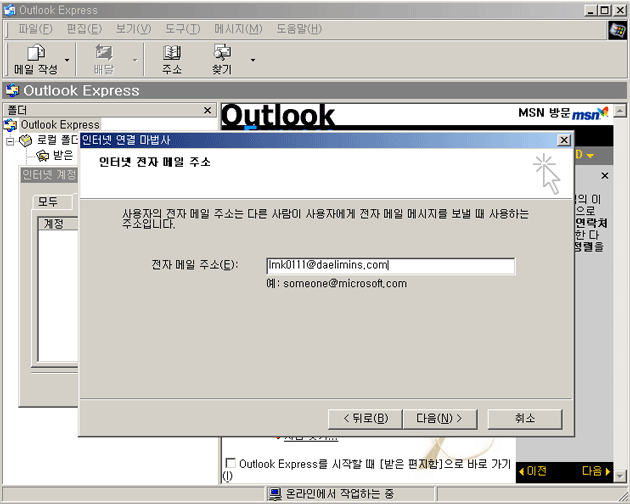Image resolution: width=630 pixels, height=504 pixels.
Task: Open the 메시지(M) menu
Action: point(238,29)
